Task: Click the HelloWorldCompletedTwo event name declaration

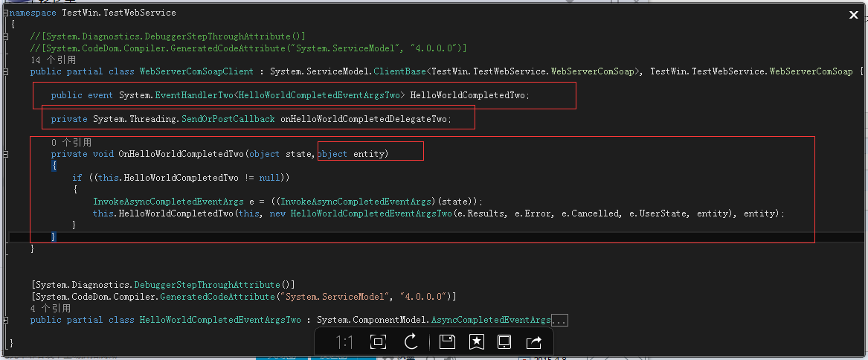Action: [x=467, y=95]
